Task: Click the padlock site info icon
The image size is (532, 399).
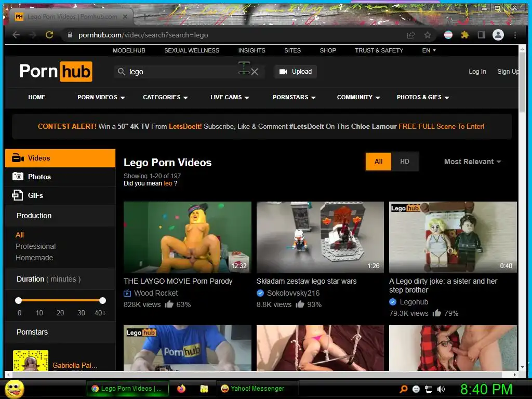Action: (x=70, y=35)
